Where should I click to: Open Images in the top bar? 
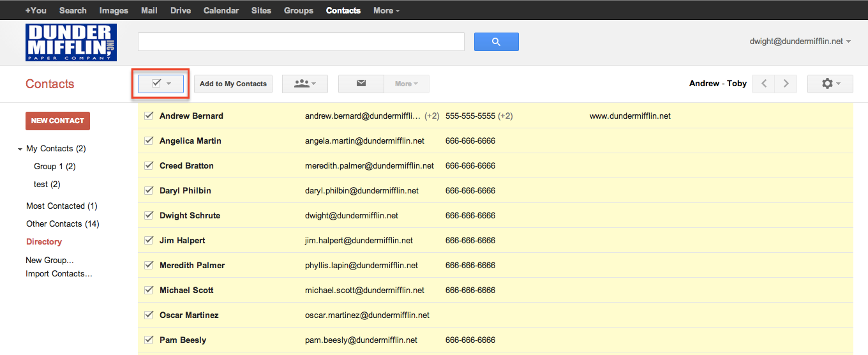(x=114, y=10)
